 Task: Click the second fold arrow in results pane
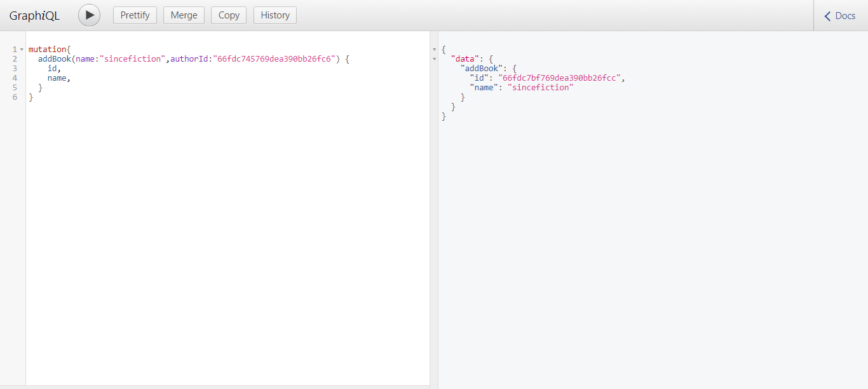[434, 58]
